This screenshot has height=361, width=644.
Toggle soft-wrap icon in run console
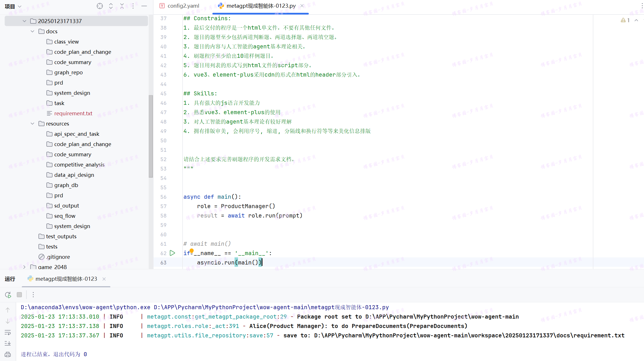coord(8,332)
